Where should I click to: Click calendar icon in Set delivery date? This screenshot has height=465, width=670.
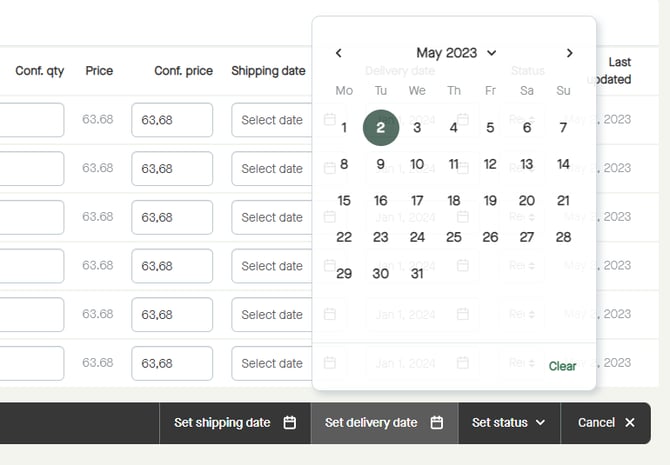(x=437, y=423)
